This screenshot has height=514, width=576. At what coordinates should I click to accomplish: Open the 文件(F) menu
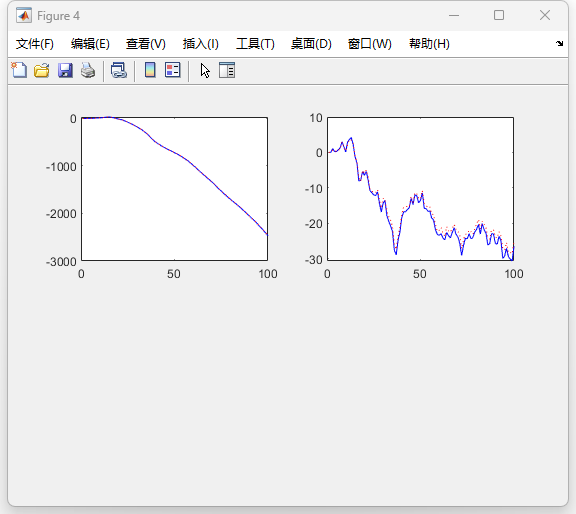[x=35, y=44]
